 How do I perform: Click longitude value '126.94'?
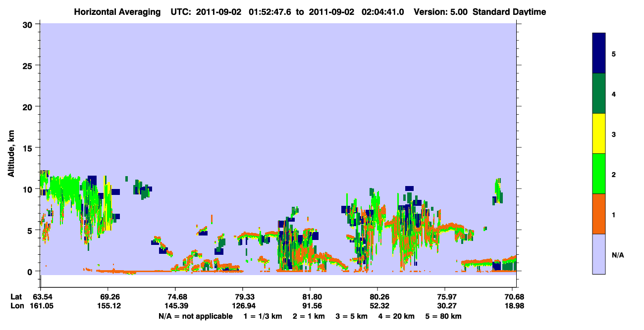[243, 306]
